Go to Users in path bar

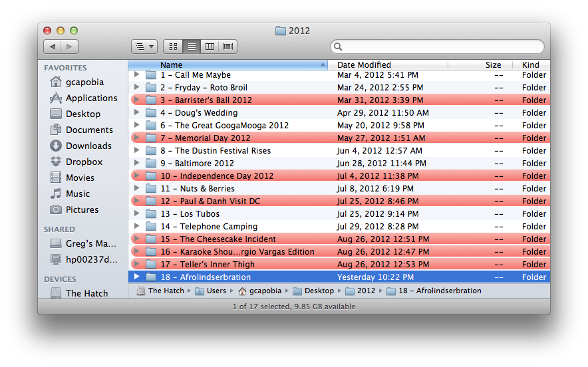pyautogui.click(x=211, y=291)
